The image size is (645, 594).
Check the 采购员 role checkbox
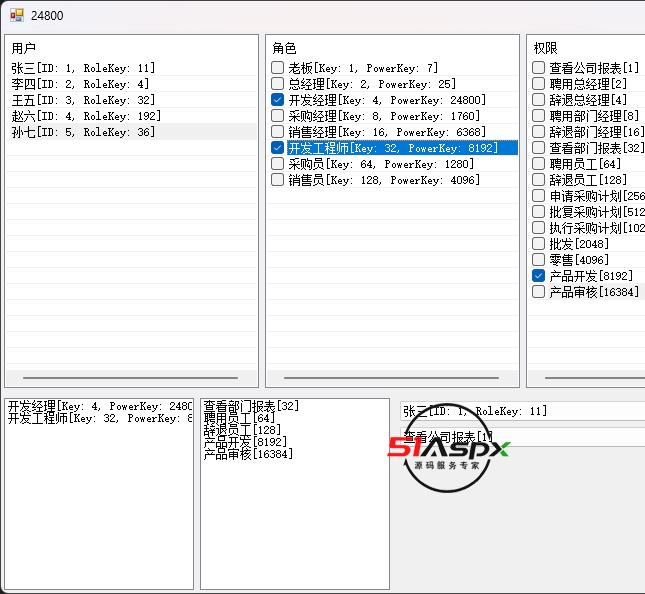278,164
